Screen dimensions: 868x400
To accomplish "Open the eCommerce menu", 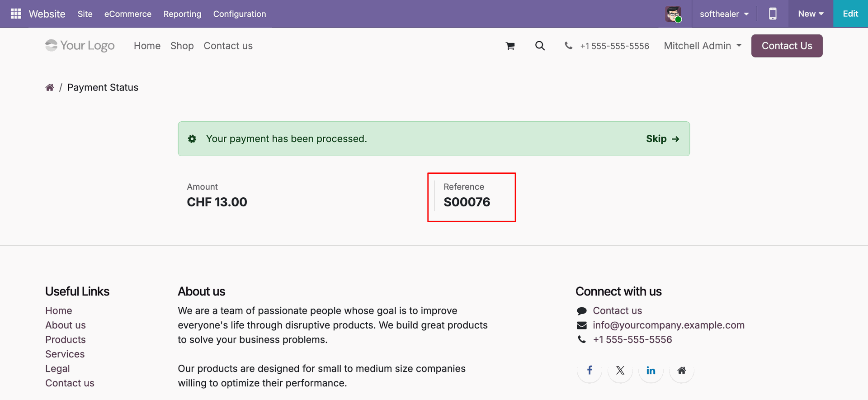I will [x=128, y=14].
